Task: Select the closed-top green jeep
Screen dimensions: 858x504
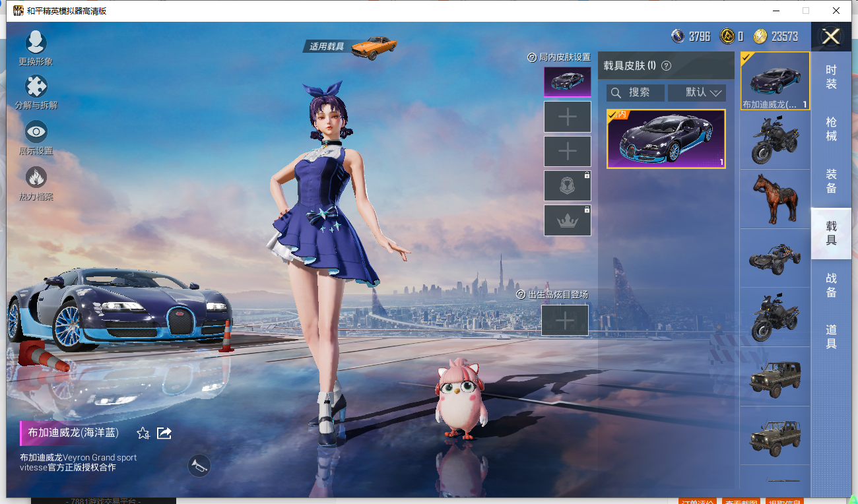Action: coord(775,377)
